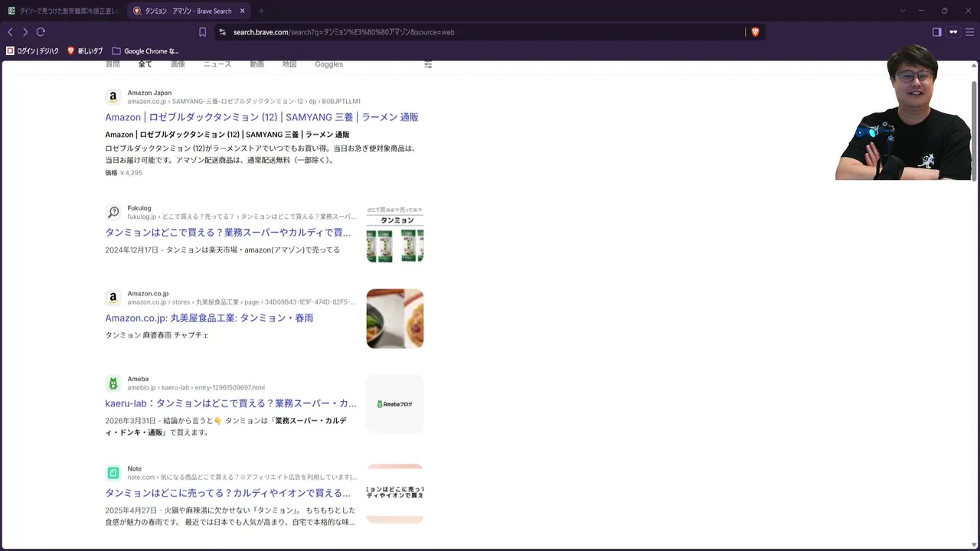This screenshot has width=980, height=551.
Task: Switch to the 質問 search tab
Action: [x=113, y=64]
